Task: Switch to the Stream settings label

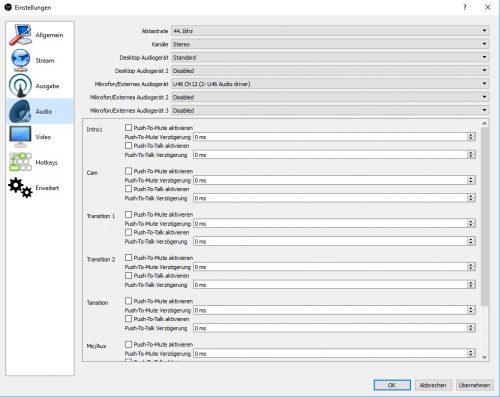Action: coord(45,60)
